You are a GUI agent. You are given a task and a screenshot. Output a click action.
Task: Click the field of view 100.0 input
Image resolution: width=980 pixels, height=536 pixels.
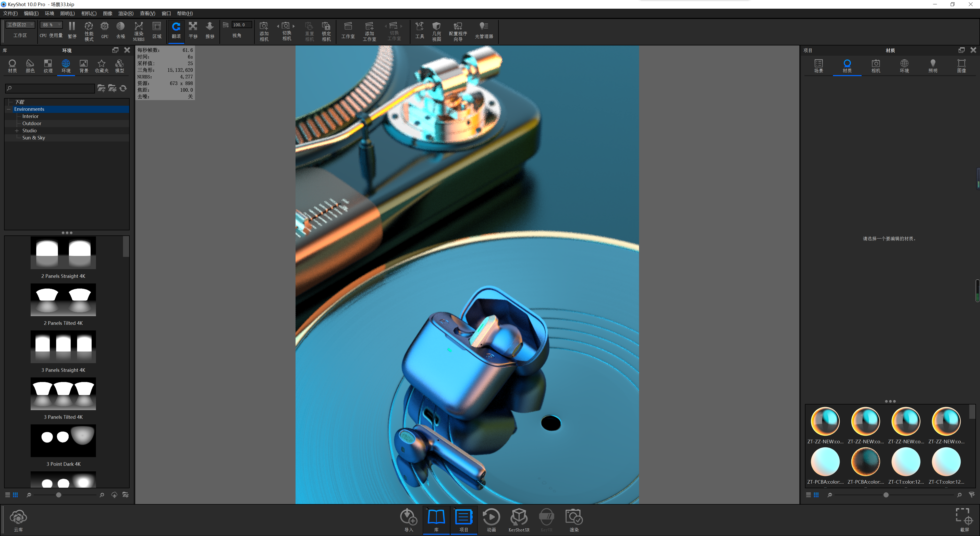(242, 25)
